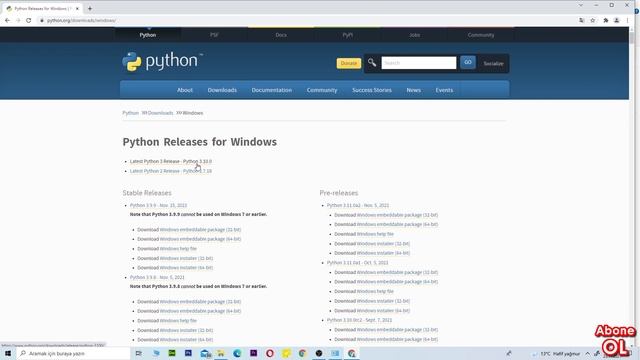
Task: Show hidden system tray icons chevron
Action: tap(588, 353)
